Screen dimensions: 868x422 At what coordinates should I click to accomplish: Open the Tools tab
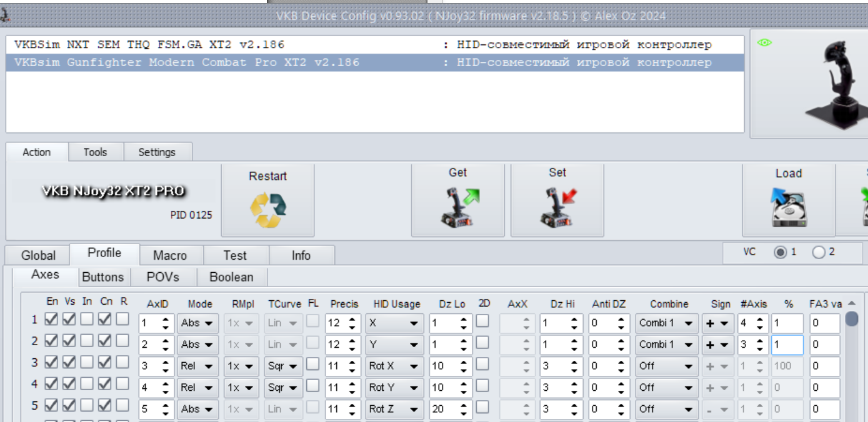[x=95, y=152]
